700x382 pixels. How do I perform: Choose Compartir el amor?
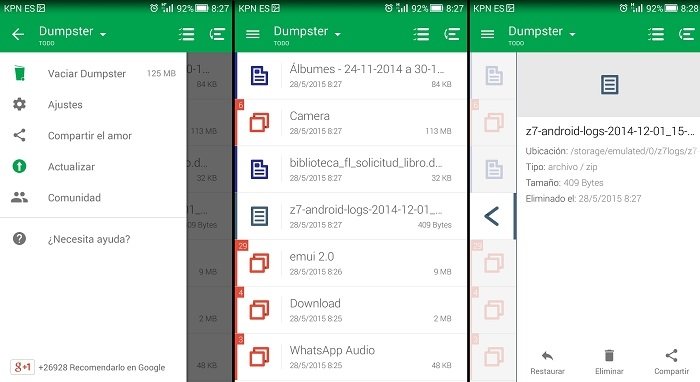pyautogui.click(x=93, y=136)
